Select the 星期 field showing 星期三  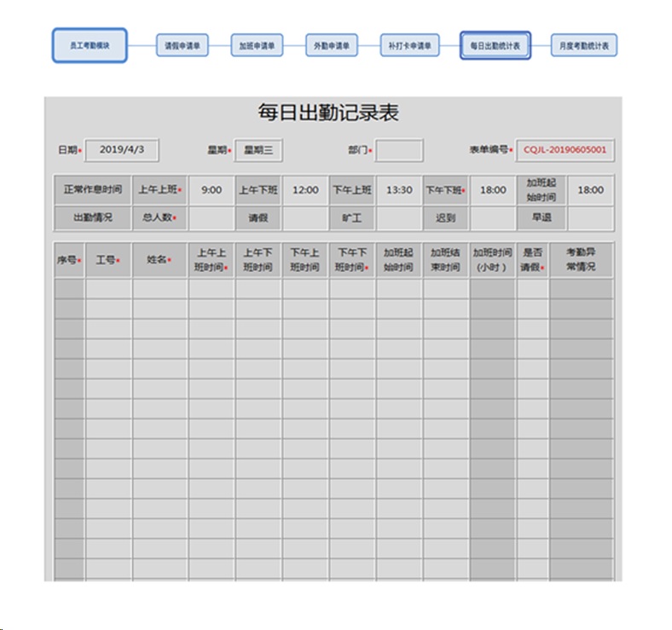point(258,150)
